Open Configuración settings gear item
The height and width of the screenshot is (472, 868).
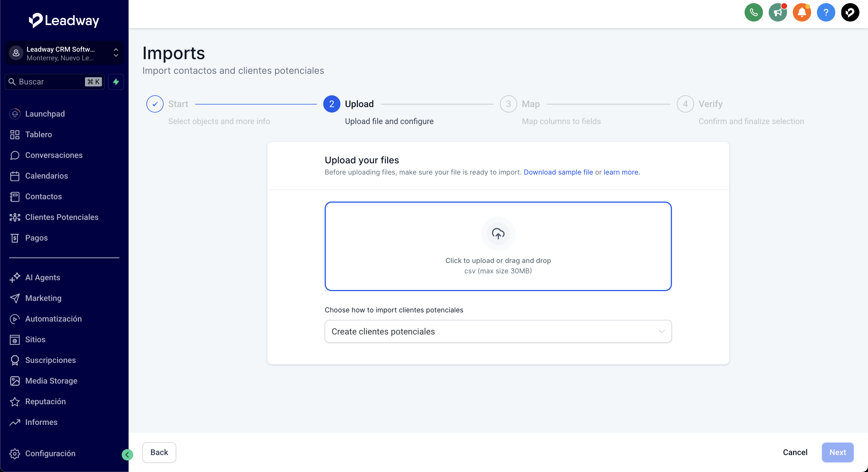(50, 453)
